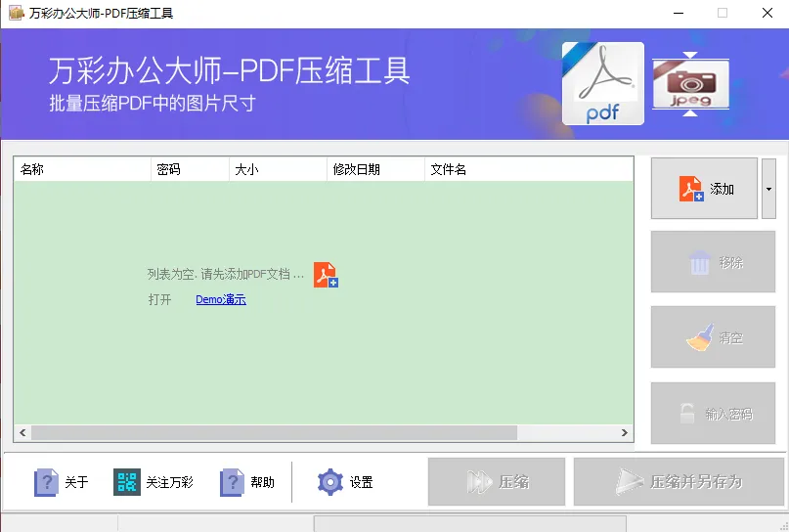The image size is (789, 532).
Task: Minimize the window
Action: [x=679, y=13]
